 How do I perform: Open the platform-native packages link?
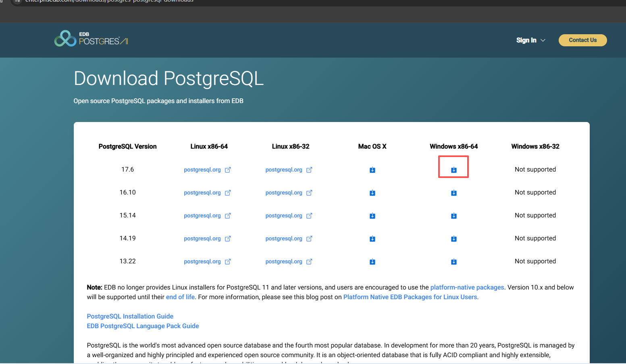(x=467, y=287)
